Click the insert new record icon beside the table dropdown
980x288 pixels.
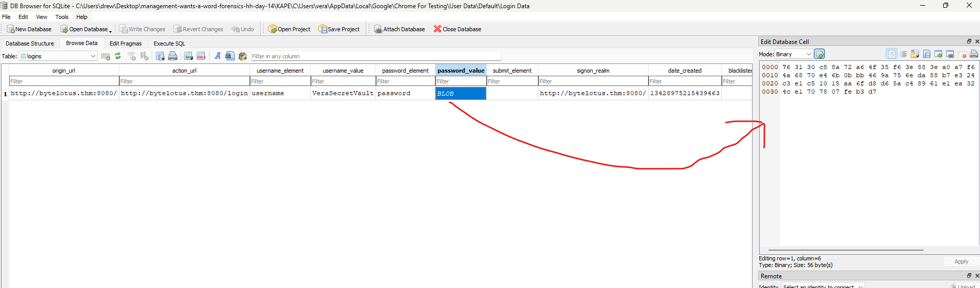[106, 56]
